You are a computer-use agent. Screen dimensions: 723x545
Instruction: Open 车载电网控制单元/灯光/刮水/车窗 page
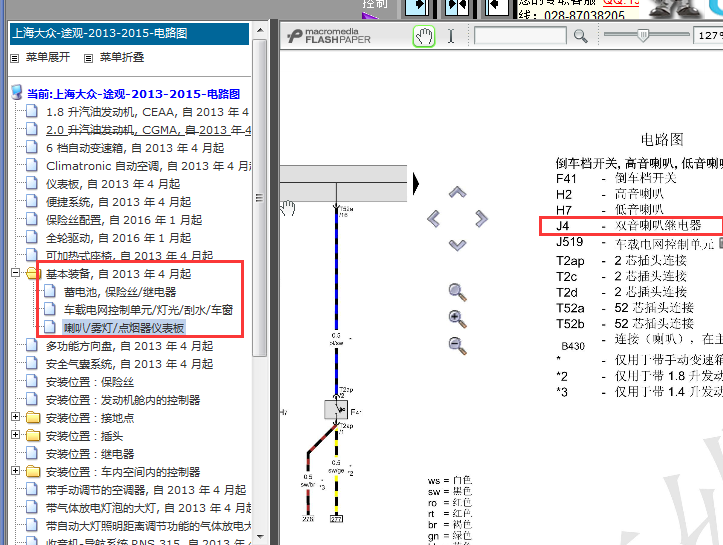pyautogui.click(x=148, y=310)
